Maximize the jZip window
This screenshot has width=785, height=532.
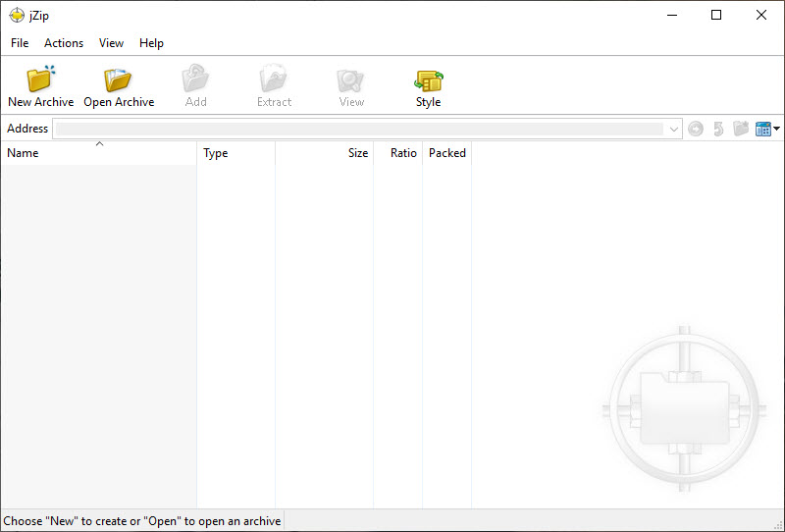click(716, 15)
